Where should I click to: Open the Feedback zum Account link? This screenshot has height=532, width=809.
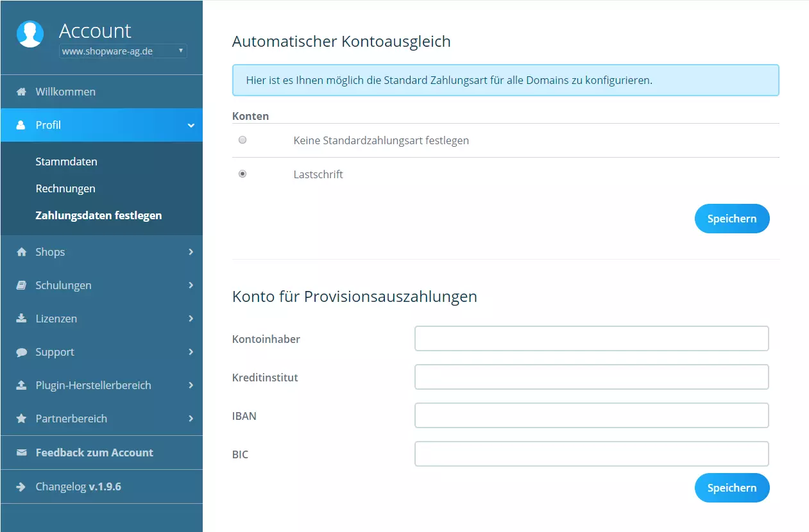coord(94,453)
